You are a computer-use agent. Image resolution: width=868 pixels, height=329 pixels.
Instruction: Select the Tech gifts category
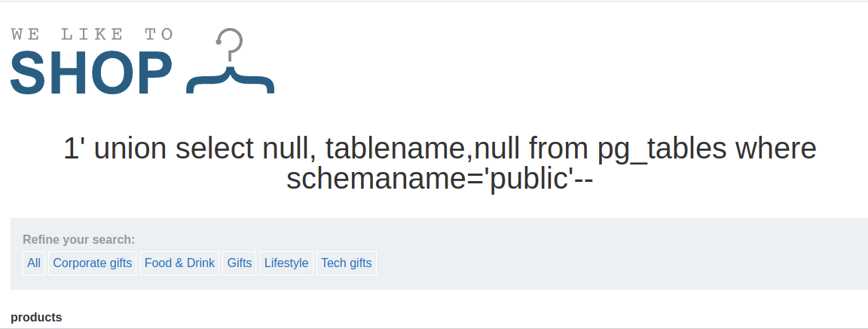coord(347,263)
